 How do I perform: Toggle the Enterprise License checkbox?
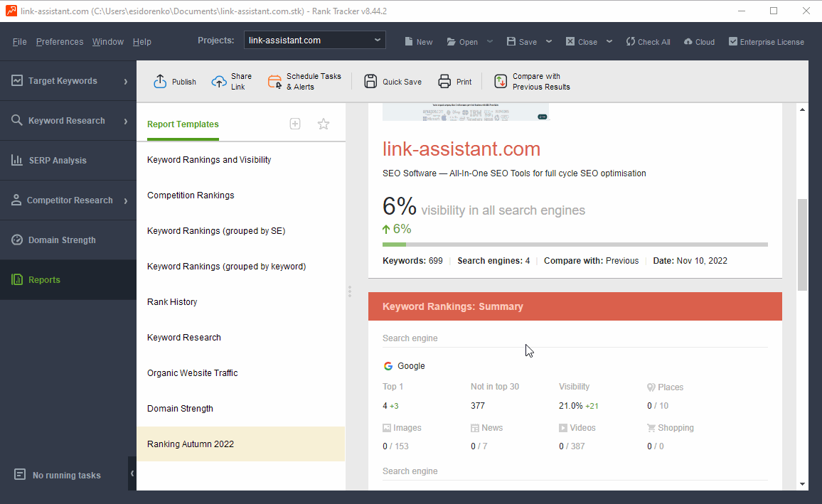[x=733, y=41]
